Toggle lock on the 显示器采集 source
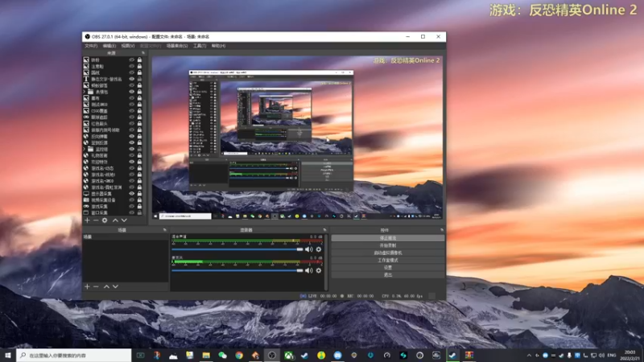The height and width of the screenshot is (362, 644). pyautogui.click(x=139, y=193)
